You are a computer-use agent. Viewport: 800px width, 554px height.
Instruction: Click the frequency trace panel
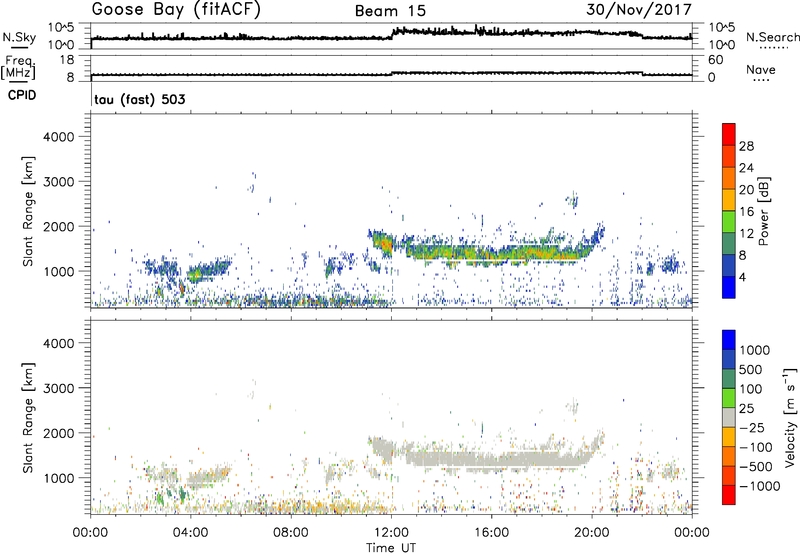(x=391, y=68)
